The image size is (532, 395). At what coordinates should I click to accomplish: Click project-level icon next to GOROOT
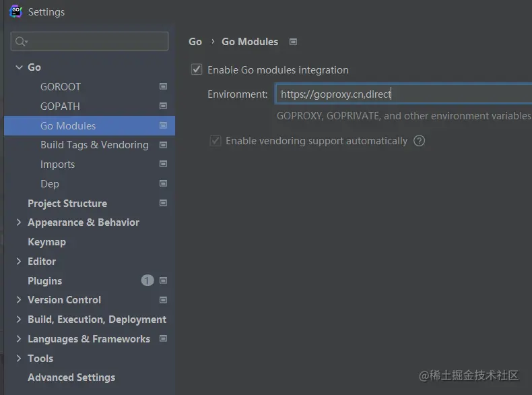(163, 87)
